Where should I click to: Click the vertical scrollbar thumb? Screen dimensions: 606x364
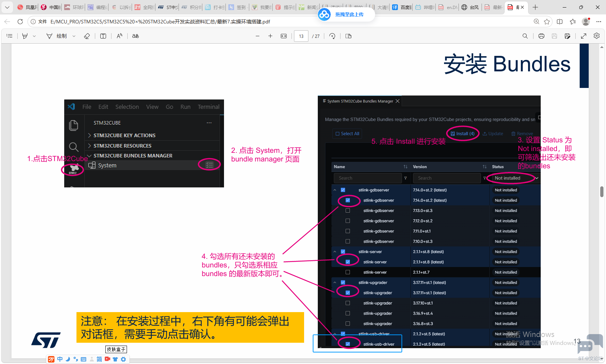602,192
